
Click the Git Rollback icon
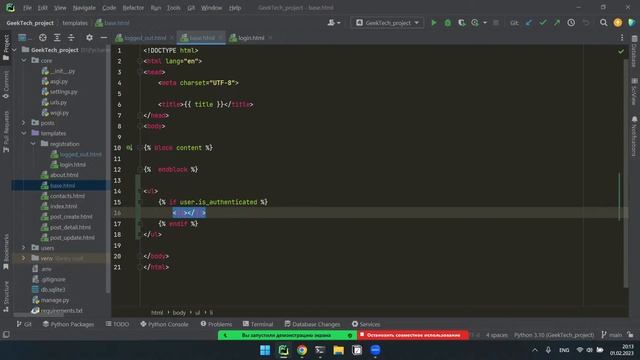[x=586, y=23]
